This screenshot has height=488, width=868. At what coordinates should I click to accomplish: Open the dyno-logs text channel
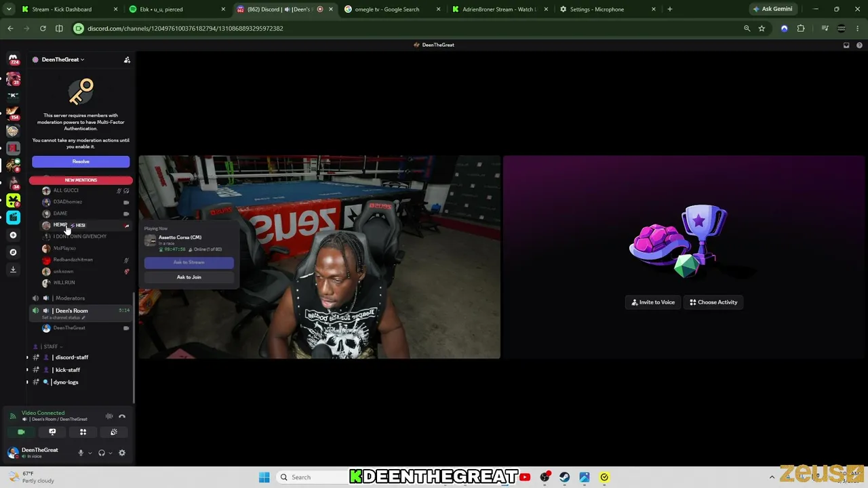point(65,382)
